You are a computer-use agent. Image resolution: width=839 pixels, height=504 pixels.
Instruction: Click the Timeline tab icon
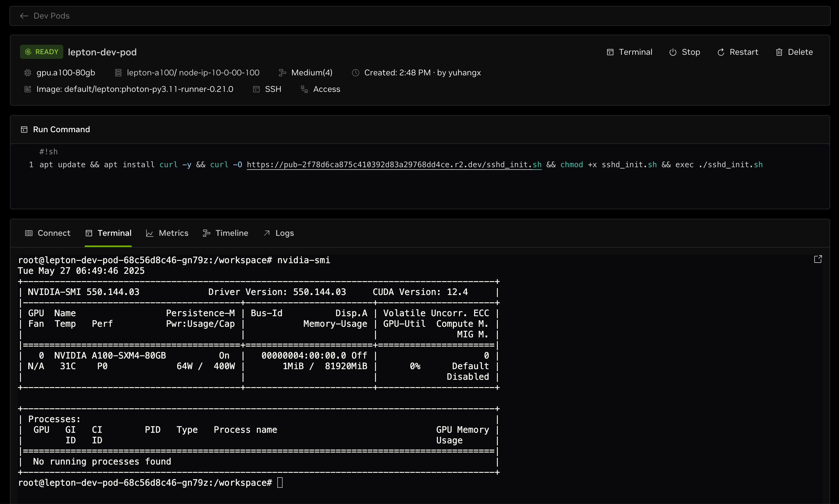pyautogui.click(x=206, y=233)
